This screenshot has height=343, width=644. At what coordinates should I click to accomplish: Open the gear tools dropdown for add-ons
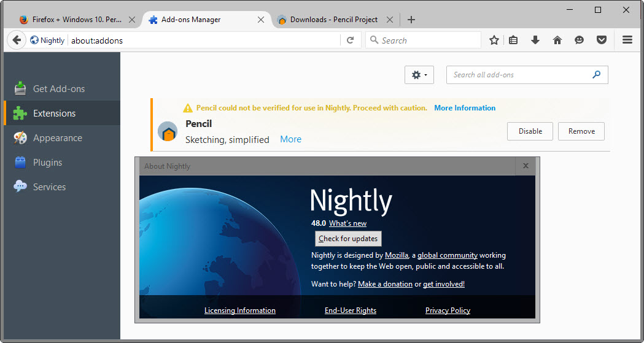[x=419, y=75]
